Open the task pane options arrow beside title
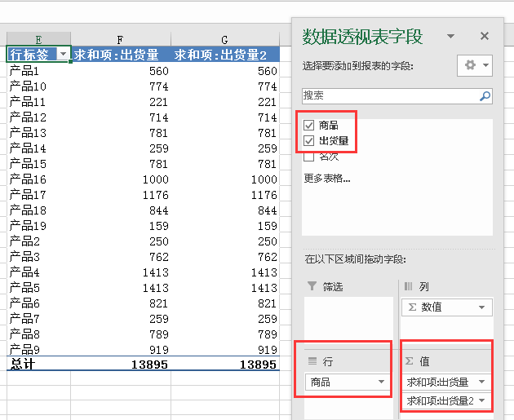The width and height of the screenshot is (514, 420). (451, 37)
